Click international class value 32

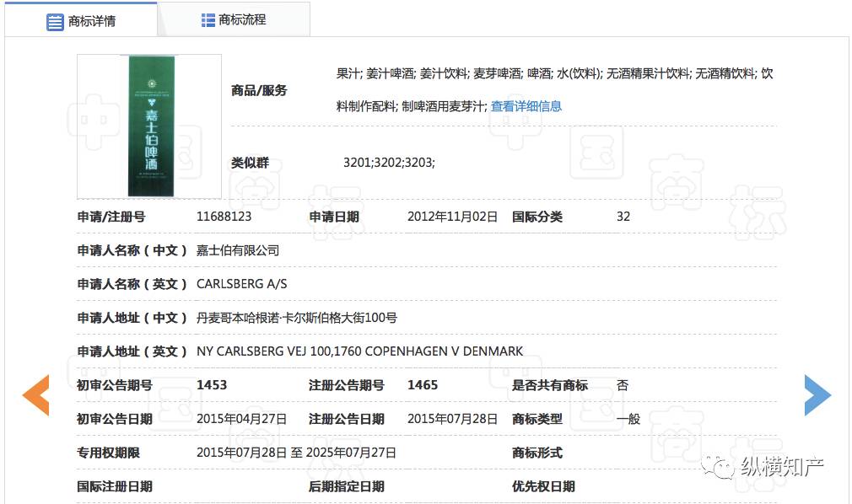click(x=623, y=217)
